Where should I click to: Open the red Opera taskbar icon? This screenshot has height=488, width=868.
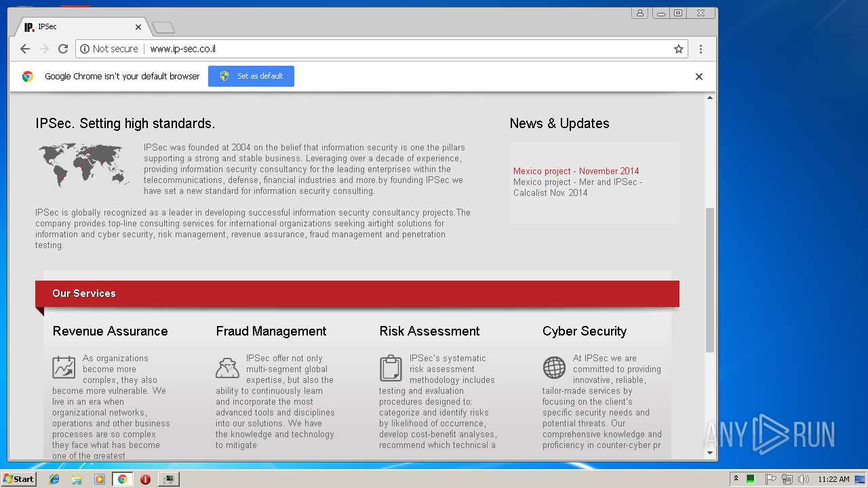pos(145,479)
